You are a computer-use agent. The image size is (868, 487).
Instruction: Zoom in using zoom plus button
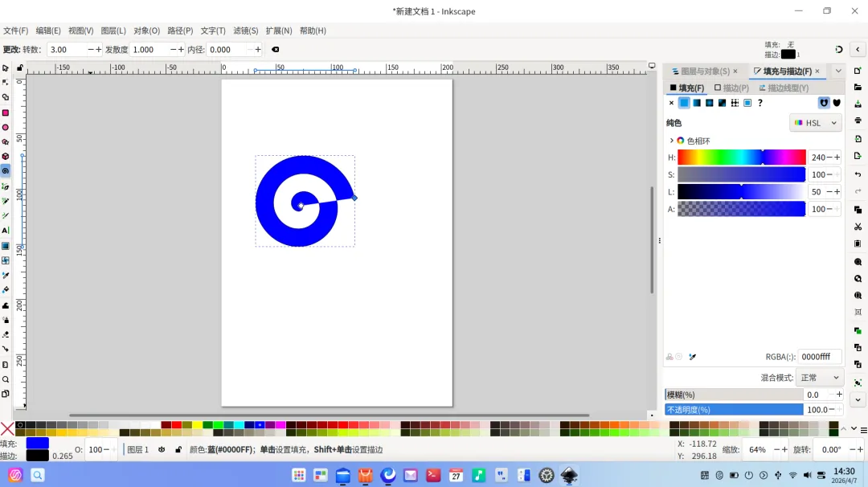[x=784, y=449]
